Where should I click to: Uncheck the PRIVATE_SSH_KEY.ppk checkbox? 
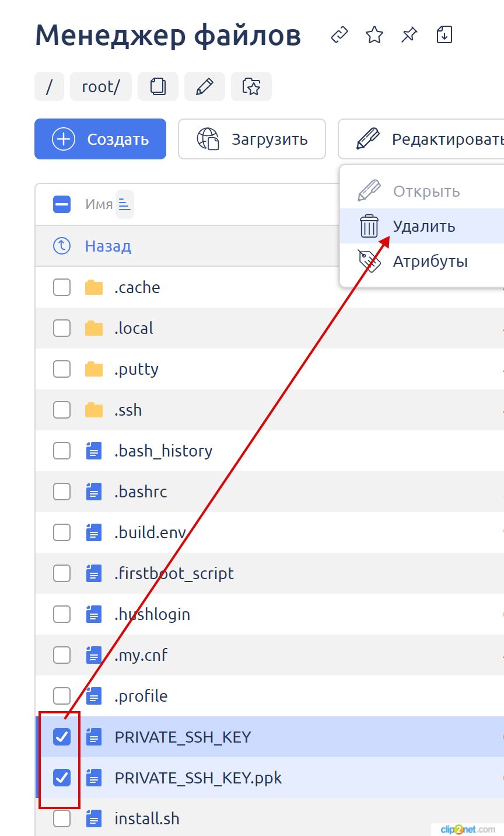coord(62,778)
